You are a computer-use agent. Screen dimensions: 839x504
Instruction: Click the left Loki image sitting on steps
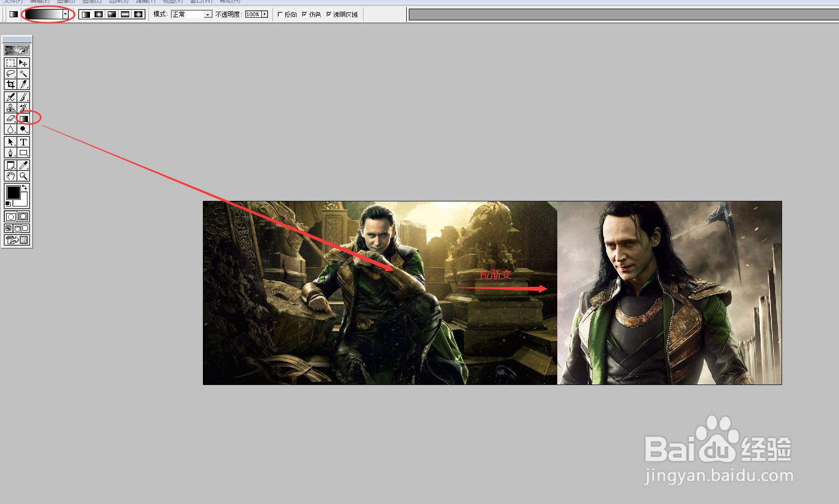pos(380,293)
